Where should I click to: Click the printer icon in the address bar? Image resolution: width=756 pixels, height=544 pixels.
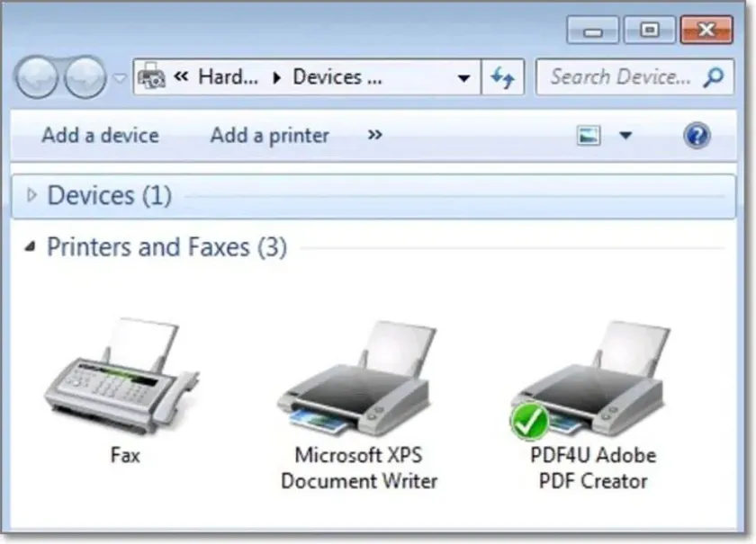click(151, 76)
